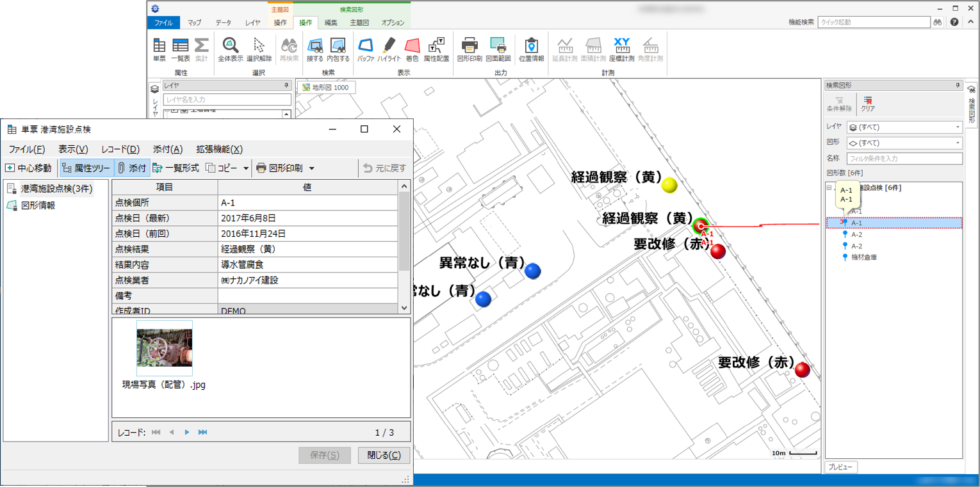Screen dimensions: 980x487
Task: Open the レコード(D) menu
Action: [120, 149]
